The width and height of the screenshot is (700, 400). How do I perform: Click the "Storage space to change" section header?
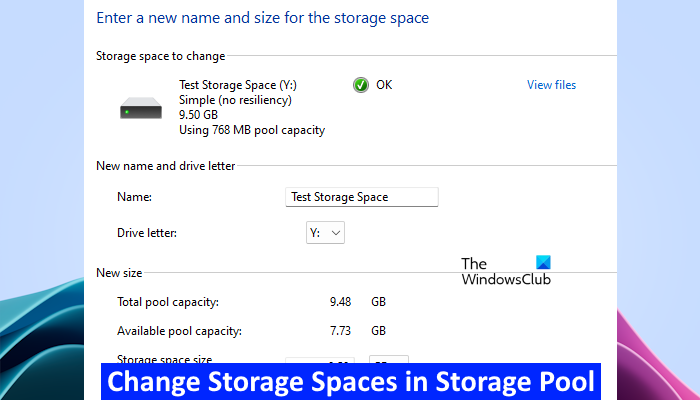(x=160, y=56)
